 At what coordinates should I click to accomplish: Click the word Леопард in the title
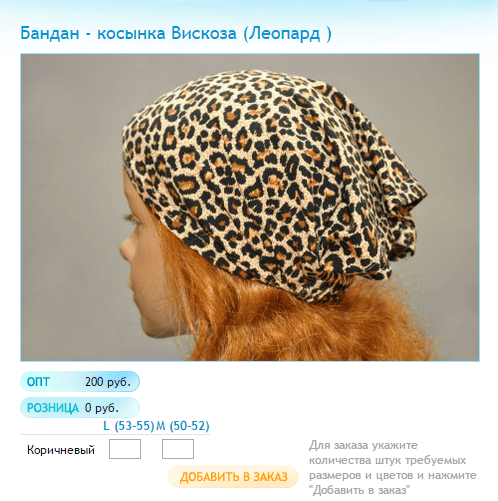pos(284,34)
